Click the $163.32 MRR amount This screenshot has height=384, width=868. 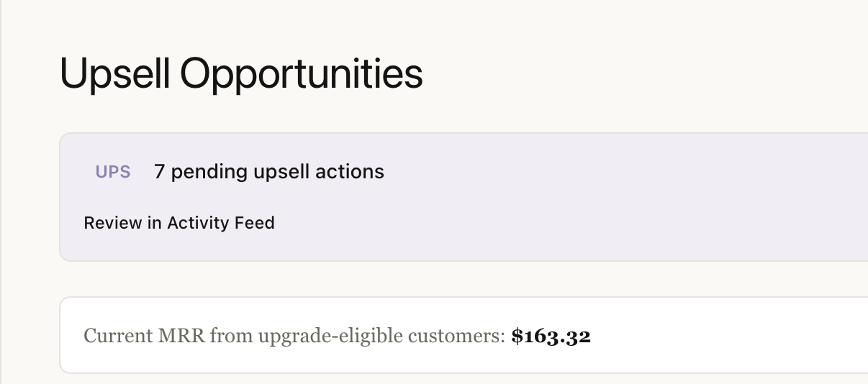pyautogui.click(x=551, y=336)
